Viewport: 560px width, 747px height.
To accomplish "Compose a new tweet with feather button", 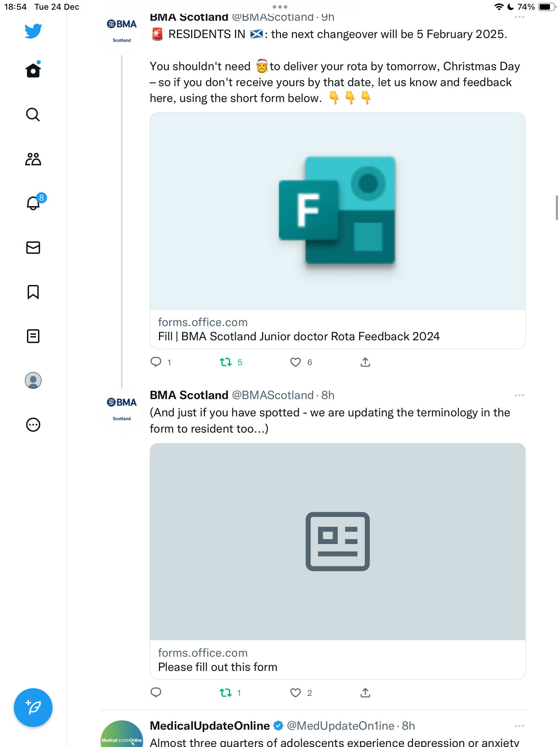I will click(x=33, y=708).
